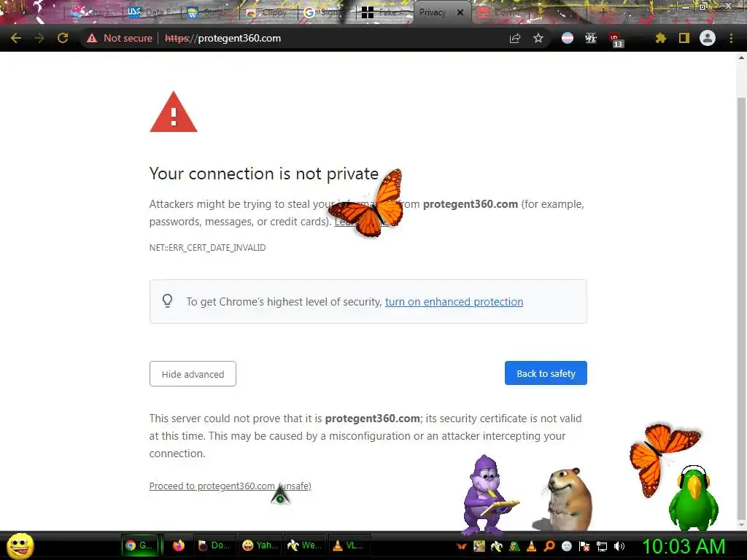The height and width of the screenshot is (560, 747).
Task: Switch to the Fake tab
Action: coord(385,13)
